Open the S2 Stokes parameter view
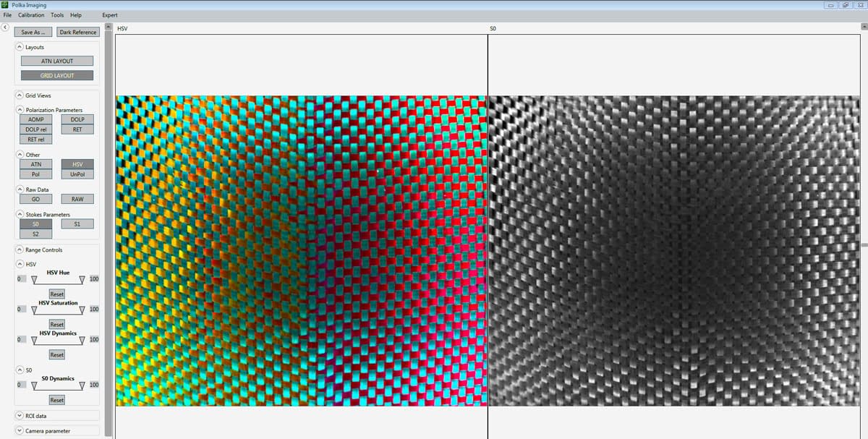868x439 pixels. [x=35, y=234]
